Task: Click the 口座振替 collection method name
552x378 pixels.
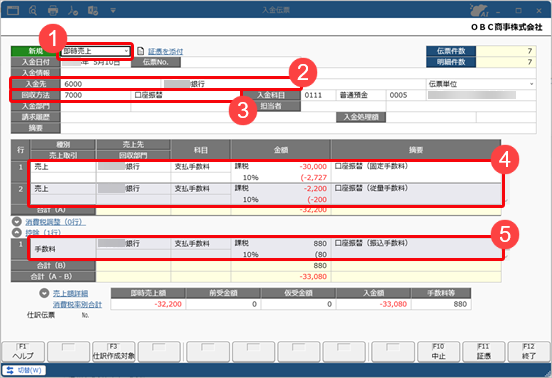Action: click(186, 95)
